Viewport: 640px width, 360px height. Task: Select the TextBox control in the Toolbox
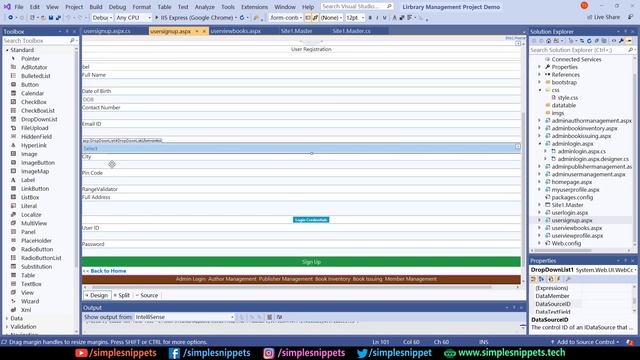click(x=31, y=284)
